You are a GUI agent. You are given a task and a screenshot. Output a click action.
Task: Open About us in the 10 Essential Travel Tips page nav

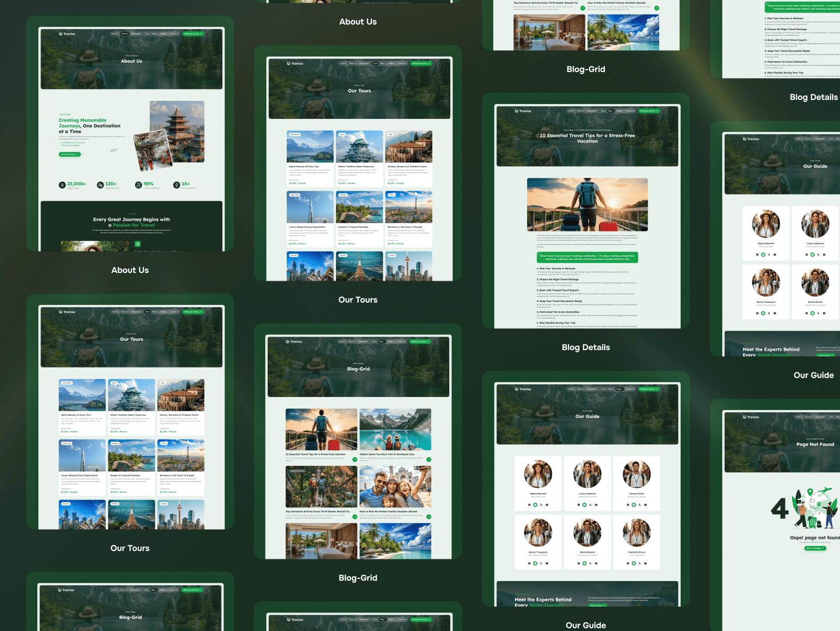(x=581, y=111)
